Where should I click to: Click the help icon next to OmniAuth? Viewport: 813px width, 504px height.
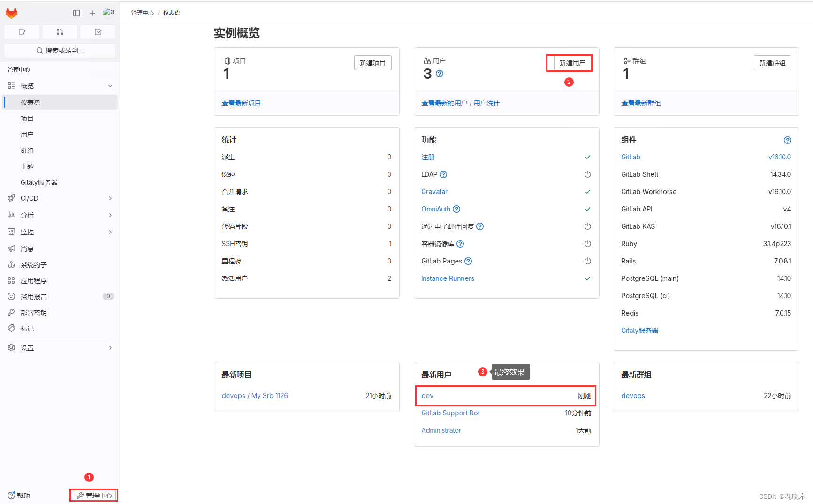coord(456,209)
